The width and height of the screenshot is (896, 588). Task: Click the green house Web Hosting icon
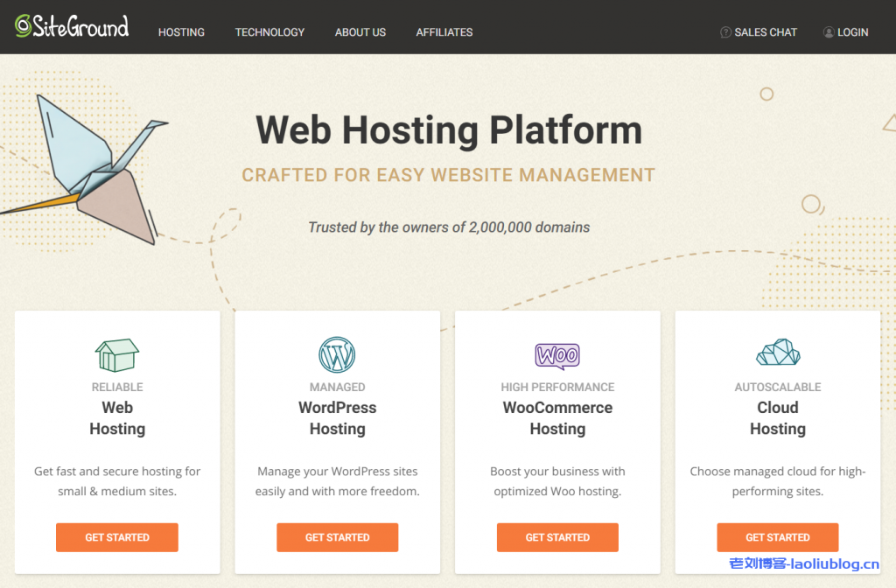pyautogui.click(x=117, y=355)
